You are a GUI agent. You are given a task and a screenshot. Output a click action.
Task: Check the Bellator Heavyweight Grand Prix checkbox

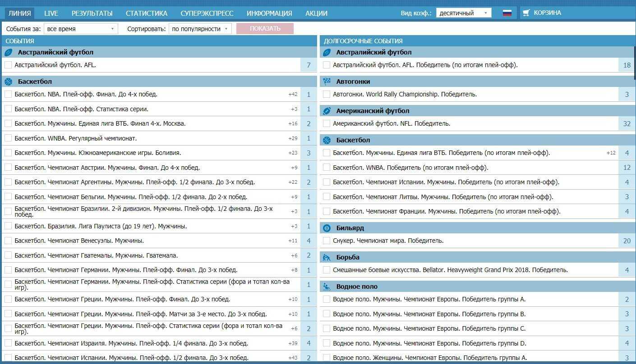pyautogui.click(x=327, y=270)
